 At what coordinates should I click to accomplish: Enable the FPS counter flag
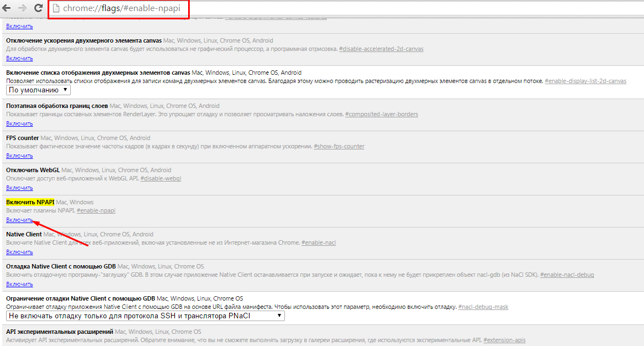point(19,156)
